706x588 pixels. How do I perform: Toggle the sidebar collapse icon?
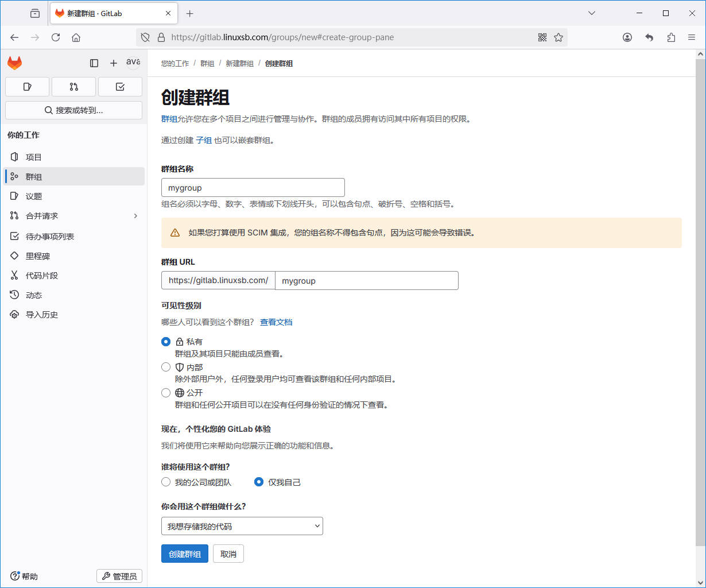coord(94,63)
